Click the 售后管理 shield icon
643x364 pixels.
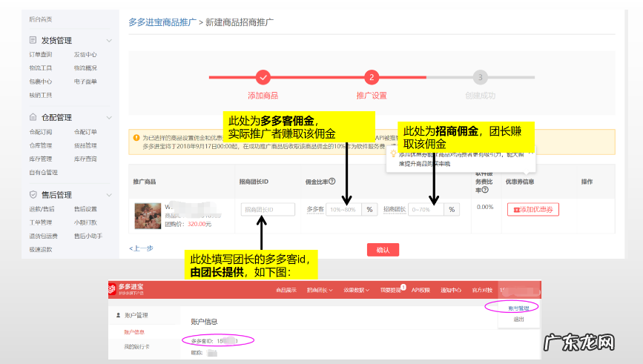33,194
